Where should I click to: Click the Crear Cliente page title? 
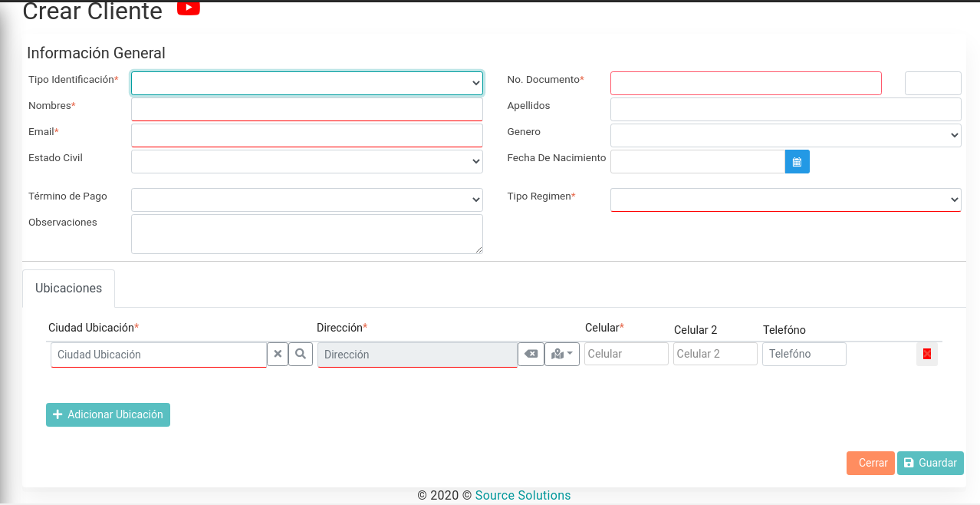click(93, 11)
